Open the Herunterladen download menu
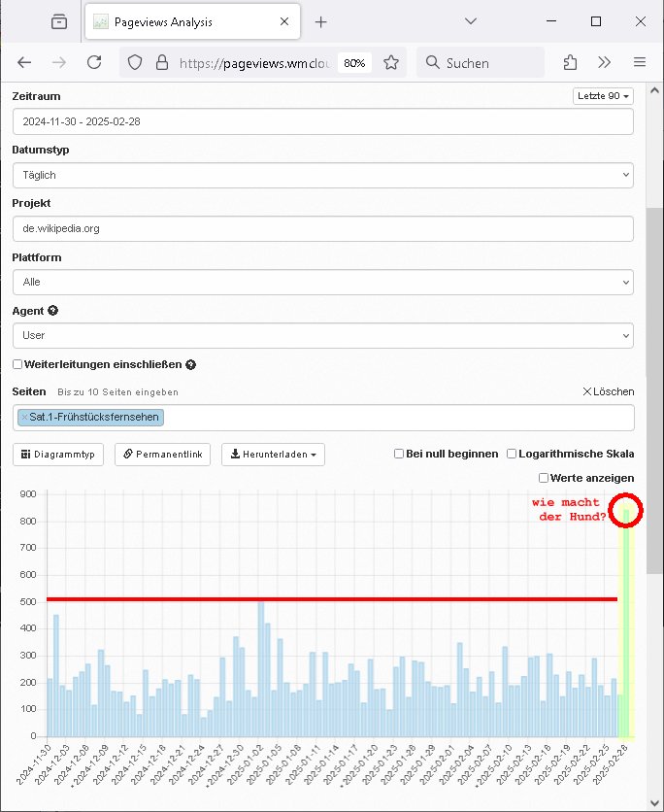Screen dimensions: 664x812 click(x=273, y=455)
